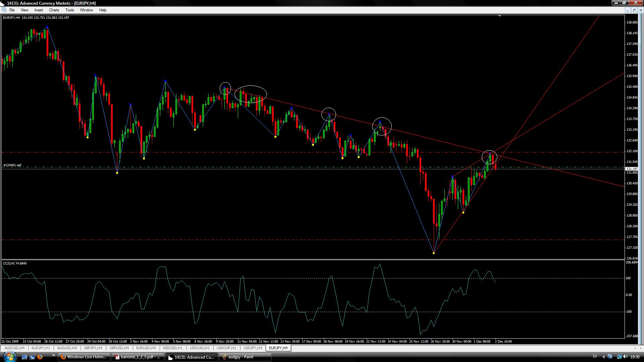644x362 pixels.
Task: Click the Show Desktop quick launch icon
Action: (x=24, y=357)
